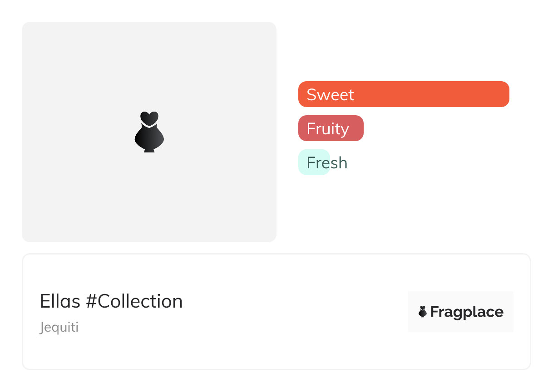
Task: Click the rounded body of the large bottle
Action: (x=149, y=137)
